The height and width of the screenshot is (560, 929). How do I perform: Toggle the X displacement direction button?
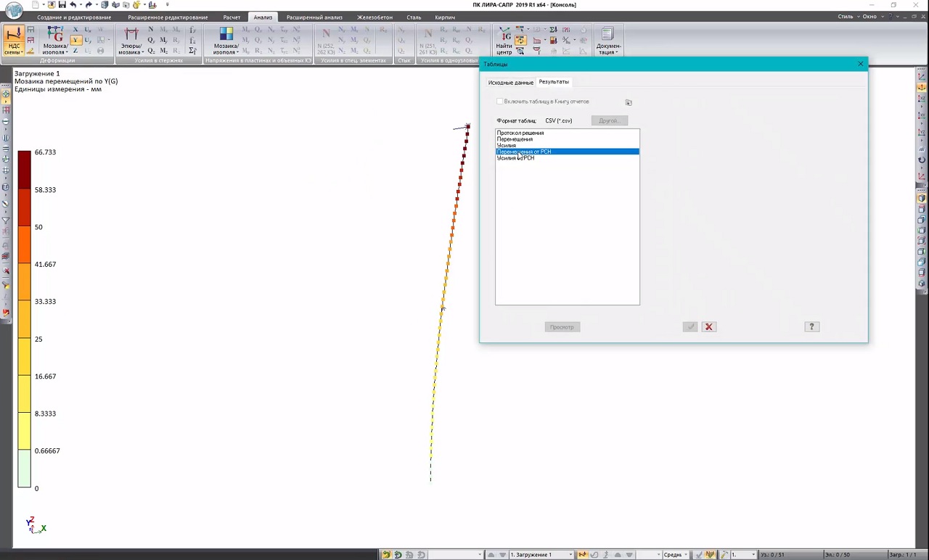point(75,30)
